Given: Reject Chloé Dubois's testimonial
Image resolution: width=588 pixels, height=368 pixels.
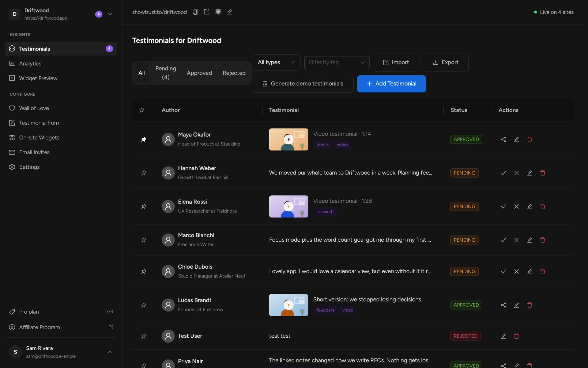Looking at the screenshot, I should (516, 272).
